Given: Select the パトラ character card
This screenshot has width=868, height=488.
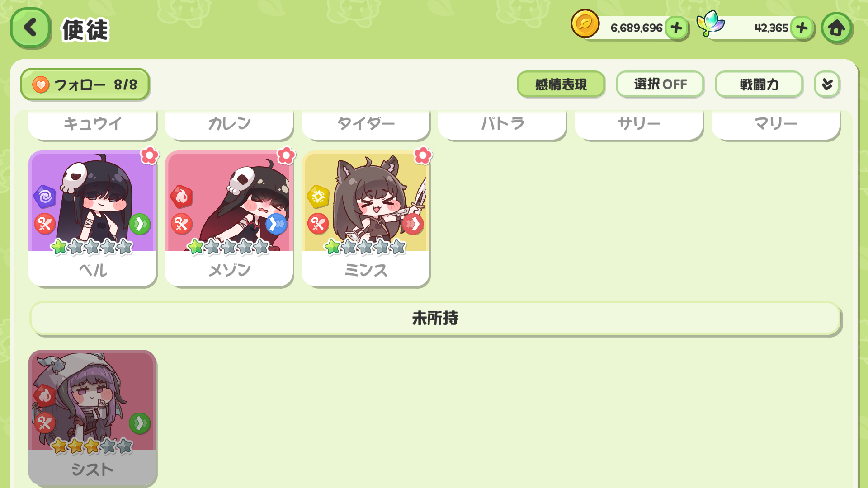Looking at the screenshot, I should tap(502, 124).
